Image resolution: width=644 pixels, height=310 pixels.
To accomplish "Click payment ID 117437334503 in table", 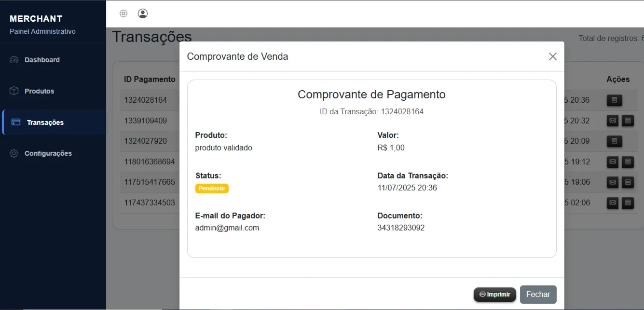I will (150, 203).
